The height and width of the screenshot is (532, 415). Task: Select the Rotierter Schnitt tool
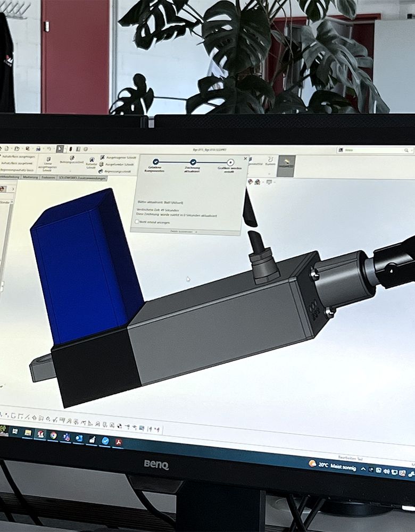pos(92,162)
